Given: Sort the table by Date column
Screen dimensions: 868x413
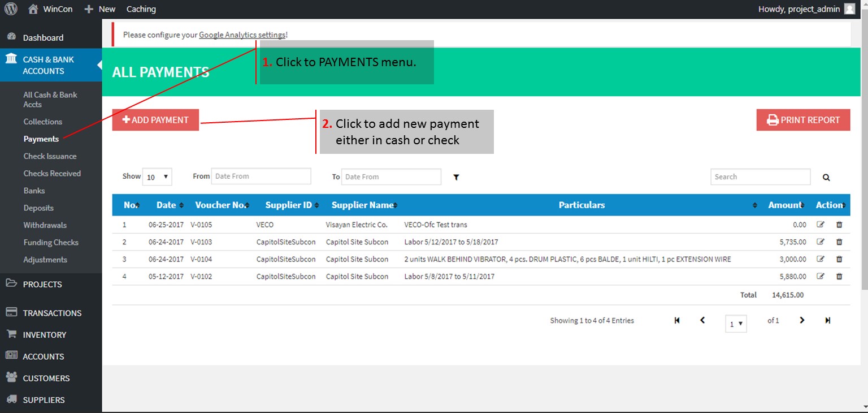Looking at the screenshot, I should point(170,205).
